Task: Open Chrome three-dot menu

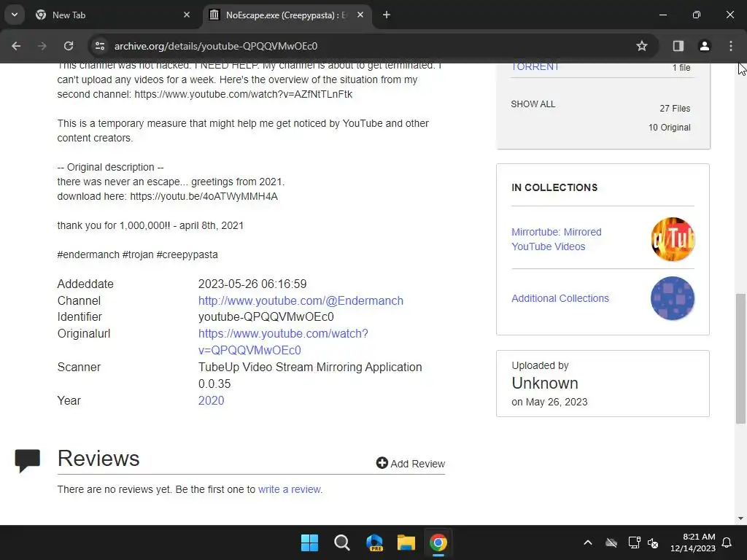Action: [x=731, y=46]
